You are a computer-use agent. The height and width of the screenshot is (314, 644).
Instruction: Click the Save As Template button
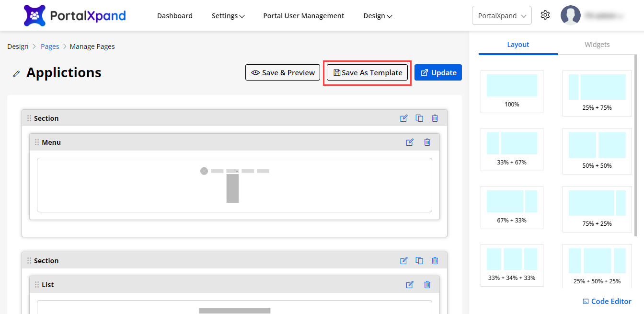(368, 73)
